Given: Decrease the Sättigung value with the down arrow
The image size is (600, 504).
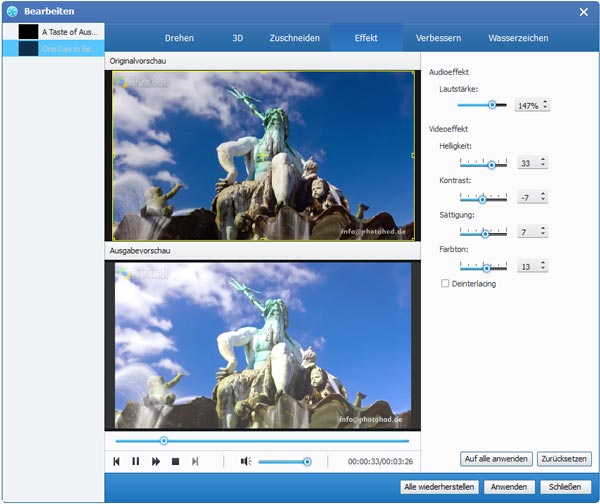Looking at the screenshot, I should pos(543,234).
